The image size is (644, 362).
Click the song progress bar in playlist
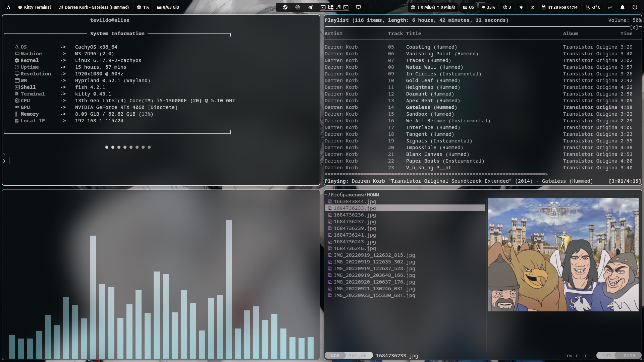436,174
